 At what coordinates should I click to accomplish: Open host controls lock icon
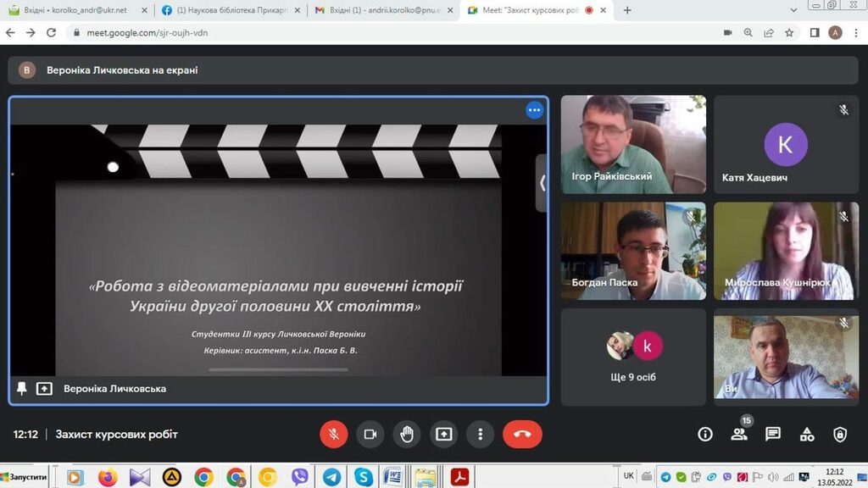[840, 435]
